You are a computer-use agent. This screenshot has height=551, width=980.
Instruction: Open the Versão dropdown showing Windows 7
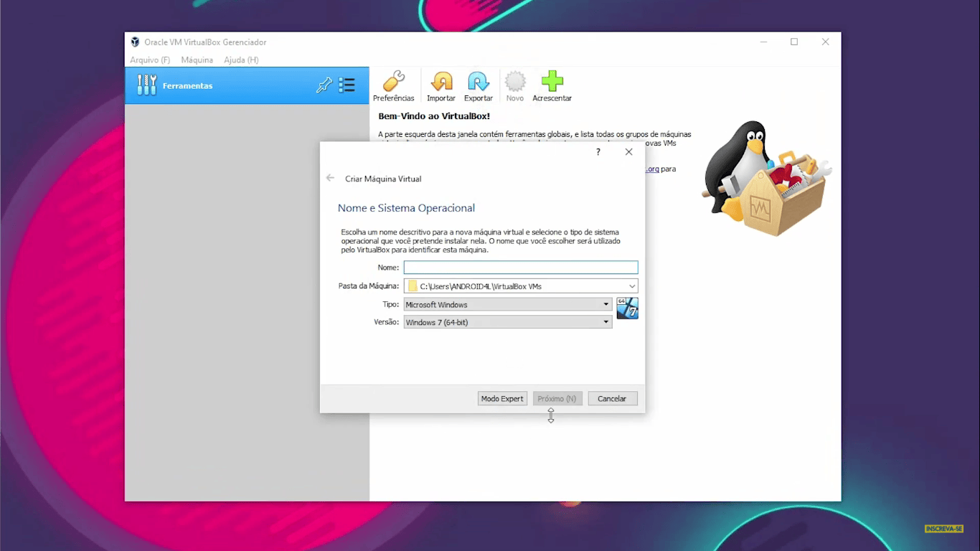point(508,322)
